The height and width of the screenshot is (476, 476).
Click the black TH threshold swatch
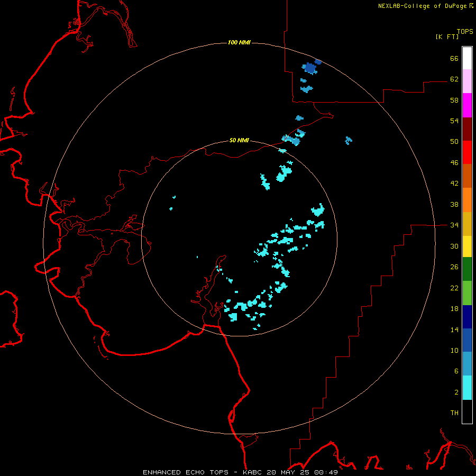point(467,411)
